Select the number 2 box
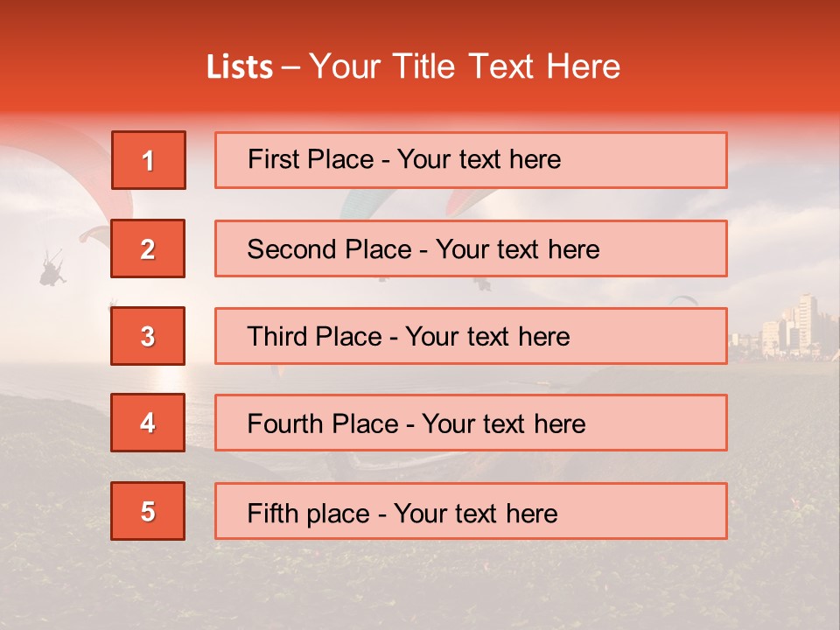This screenshot has height=630, width=840. pyautogui.click(x=148, y=248)
